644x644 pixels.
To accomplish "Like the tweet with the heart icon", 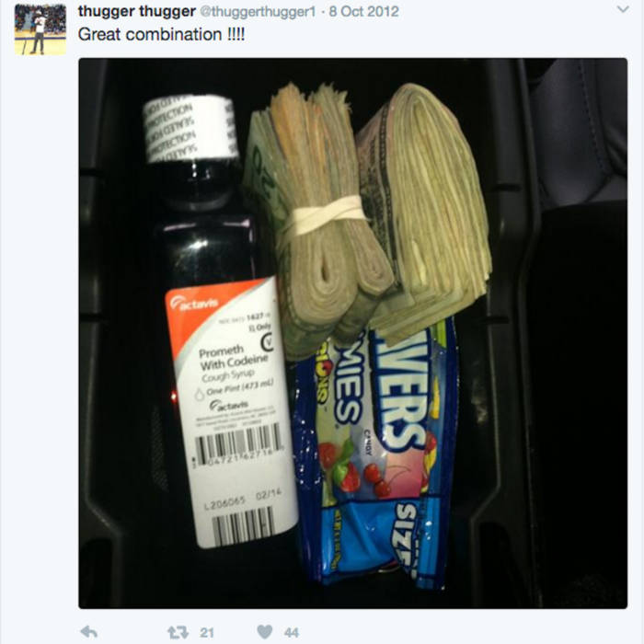I will click(265, 632).
